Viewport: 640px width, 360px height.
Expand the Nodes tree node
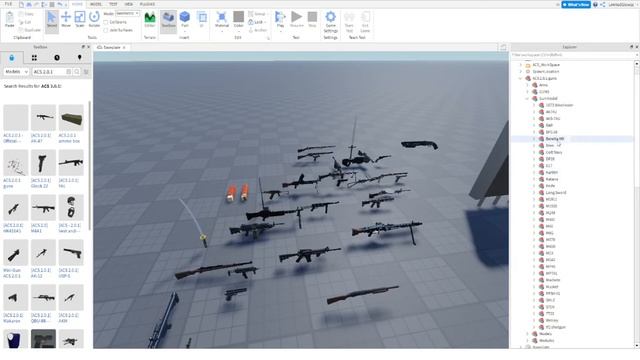click(527, 334)
